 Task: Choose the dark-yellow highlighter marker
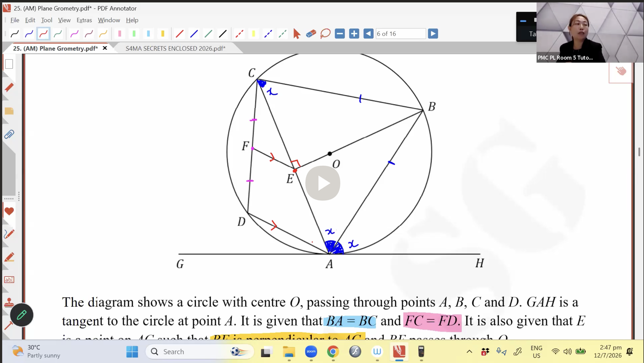163,34
